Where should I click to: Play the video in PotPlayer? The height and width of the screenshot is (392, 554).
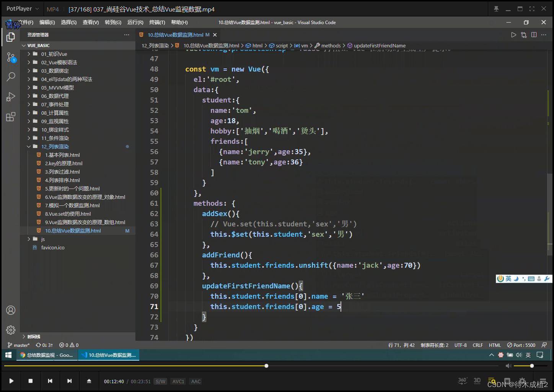(x=11, y=381)
